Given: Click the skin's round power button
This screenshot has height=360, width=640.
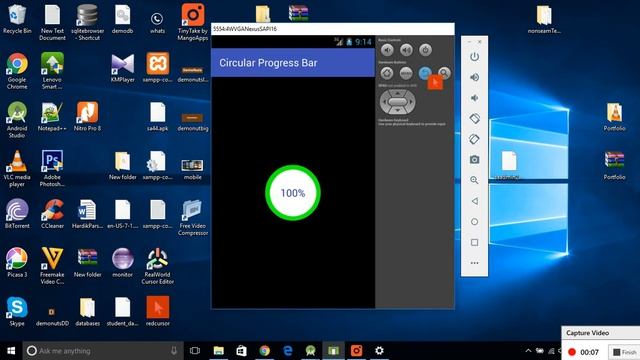Looking at the screenshot, I should pos(425,50).
